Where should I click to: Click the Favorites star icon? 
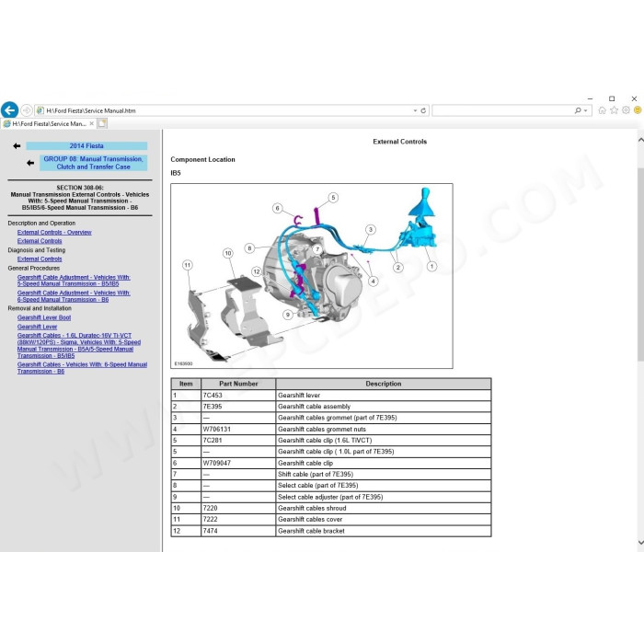pyautogui.click(x=614, y=110)
